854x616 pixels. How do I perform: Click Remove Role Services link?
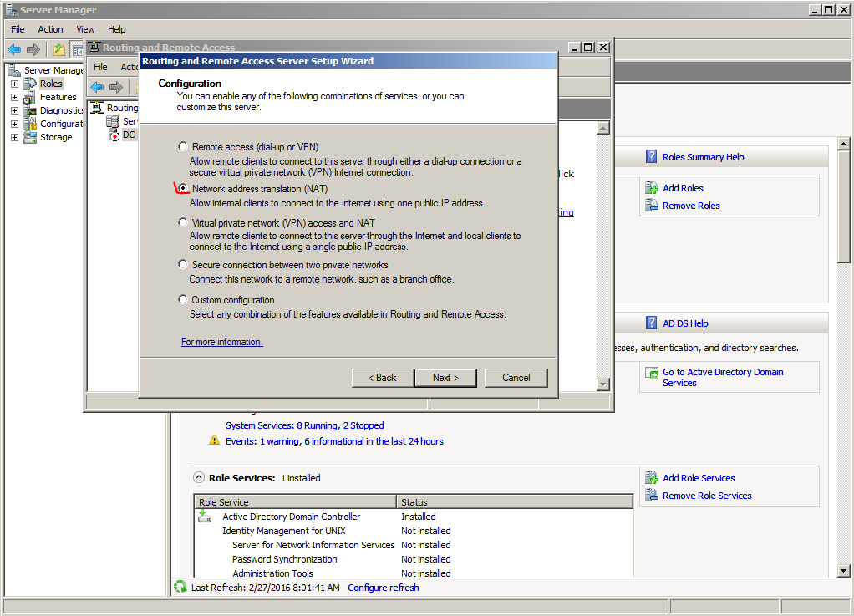[707, 496]
